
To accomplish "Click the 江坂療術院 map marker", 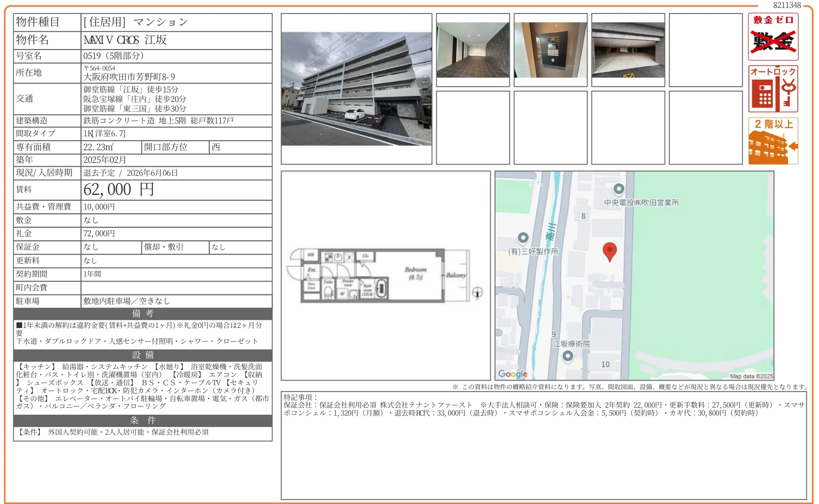I will pyautogui.click(x=568, y=356).
